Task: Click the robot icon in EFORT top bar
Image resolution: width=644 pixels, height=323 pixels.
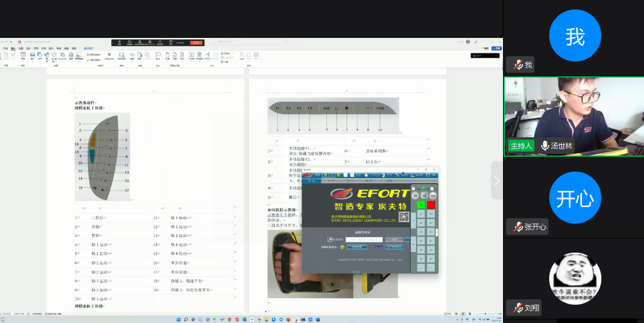Action: pyautogui.click(x=383, y=175)
